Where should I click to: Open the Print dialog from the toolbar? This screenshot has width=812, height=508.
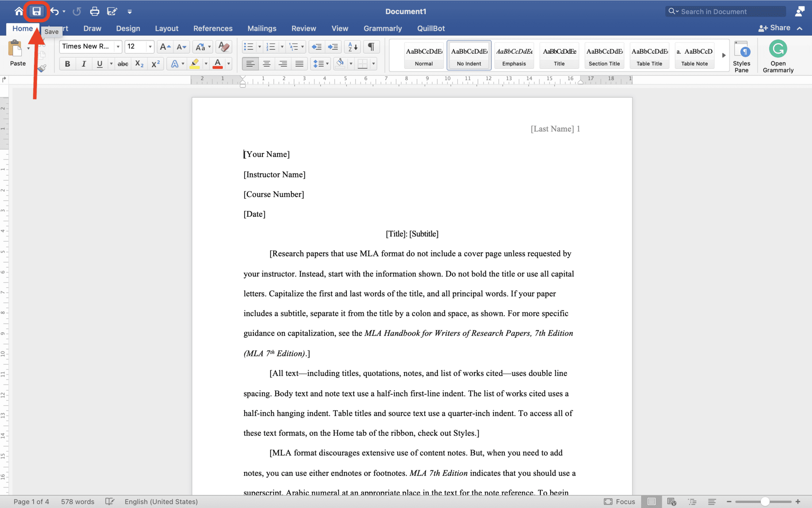pos(94,11)
